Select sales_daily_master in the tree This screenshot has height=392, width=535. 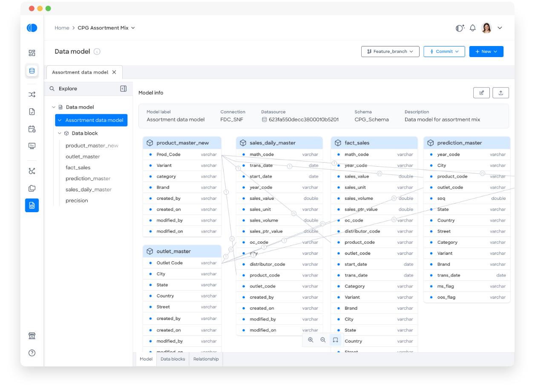click(x=89, y=190)
